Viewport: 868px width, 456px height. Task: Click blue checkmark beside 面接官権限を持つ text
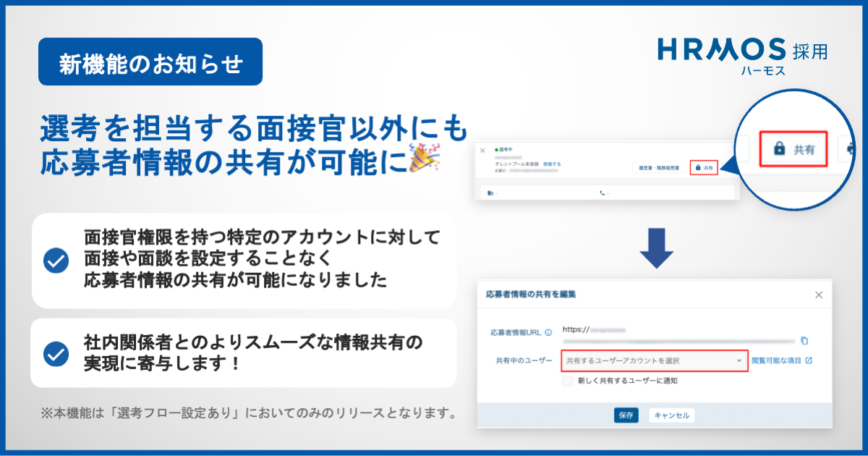(x=56, y=260)
